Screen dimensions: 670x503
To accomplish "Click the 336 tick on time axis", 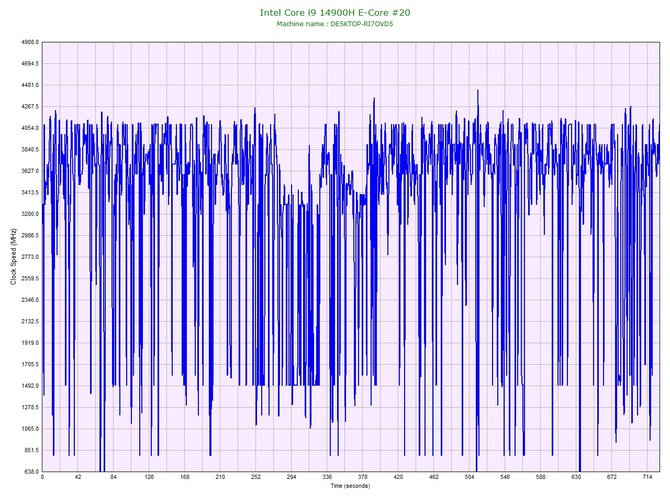I will tap(327, 477).
